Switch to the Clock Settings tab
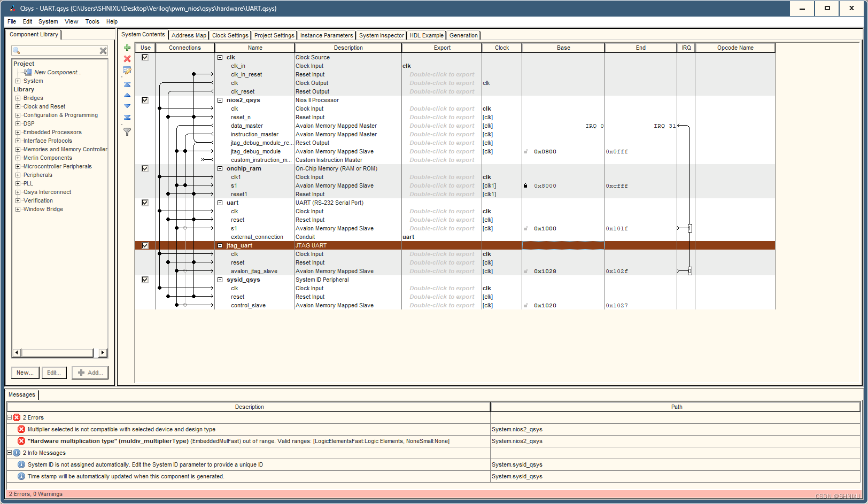The image size is (868, 504). [x=230, y=35]
